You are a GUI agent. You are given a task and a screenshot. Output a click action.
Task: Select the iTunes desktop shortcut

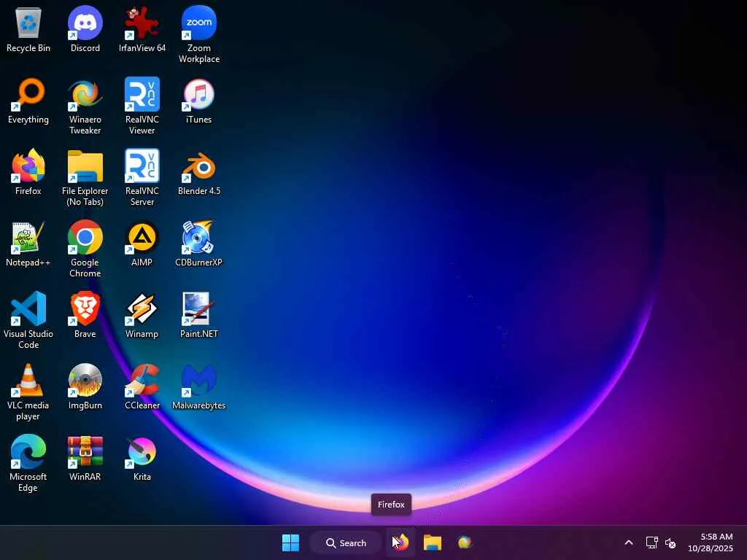(199, 101)
